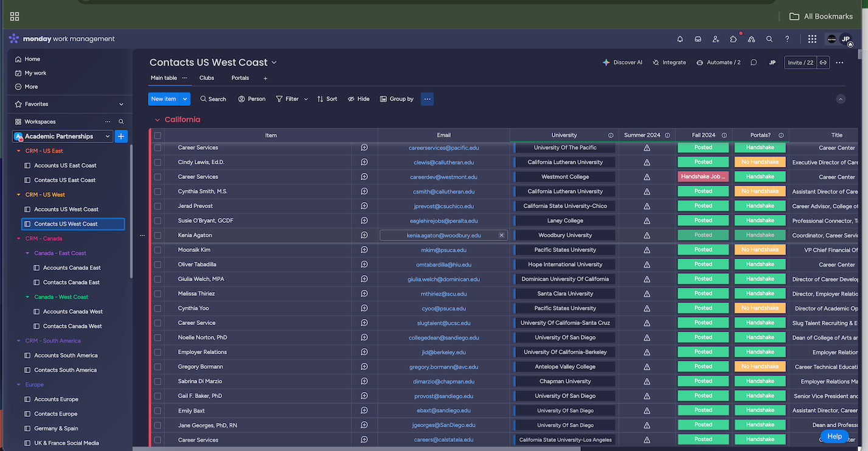The width and height of the screenshot is (868, 451).
Task: Open the inbox tray icon
Action: click(x=698, y=39)
